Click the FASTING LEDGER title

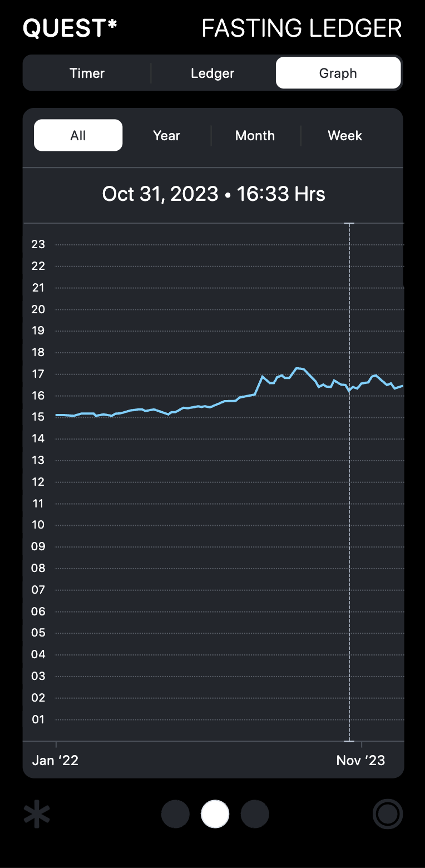pyautogui.click(x=302, y=28)
